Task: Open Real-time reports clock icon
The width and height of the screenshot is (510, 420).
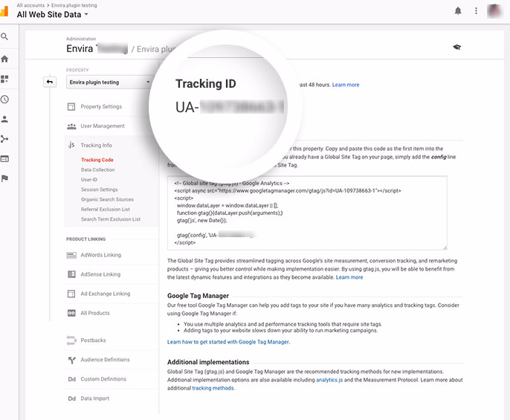Action: (5, 99)
